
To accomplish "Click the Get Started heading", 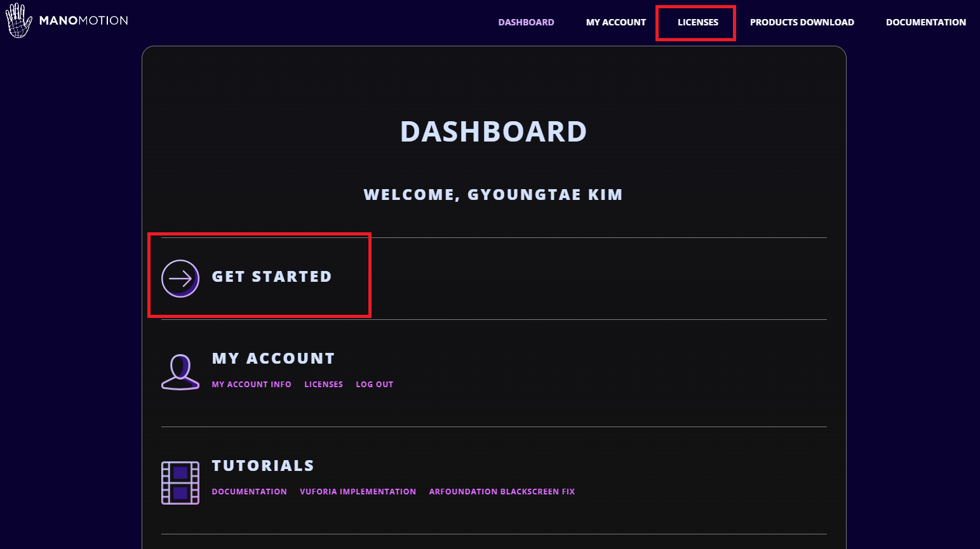I will 272,277.
